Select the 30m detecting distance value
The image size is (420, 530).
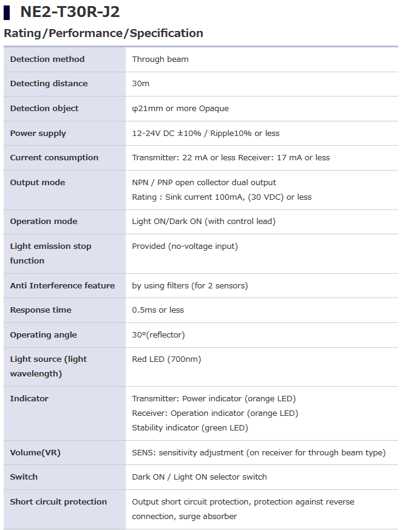tap(141, 84)
